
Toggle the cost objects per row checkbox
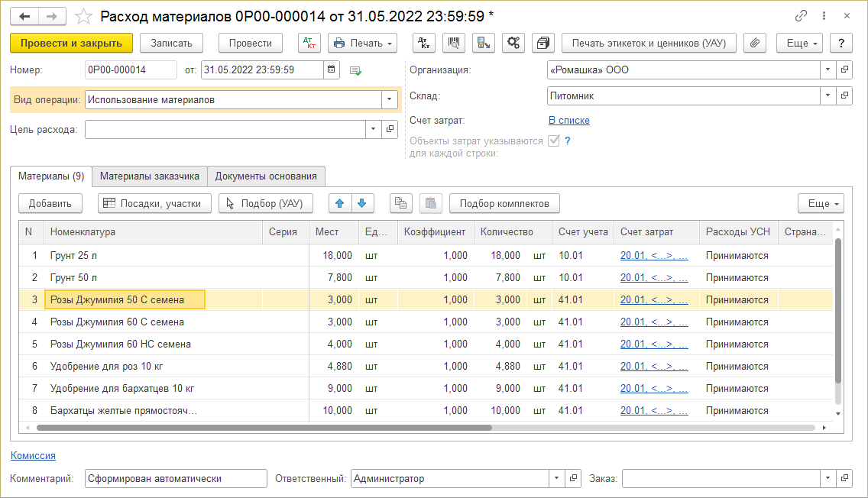tap(554, 141)
